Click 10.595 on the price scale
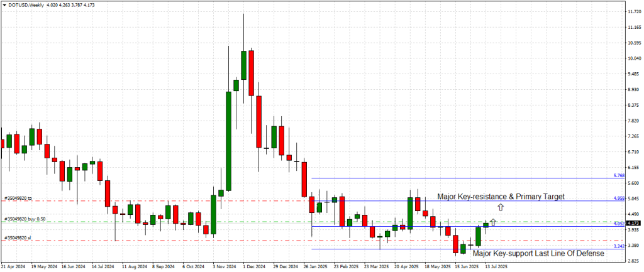This screenshot has width=644, height=272. pyautogui.click(x=635, y=43)
